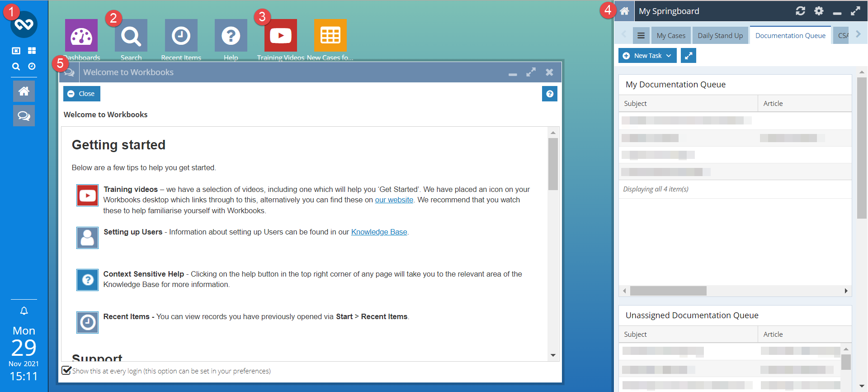This screenshot has height=392, width=868.
Task: Click the Workbooks logo start button
Action: [x=24, y=24]
